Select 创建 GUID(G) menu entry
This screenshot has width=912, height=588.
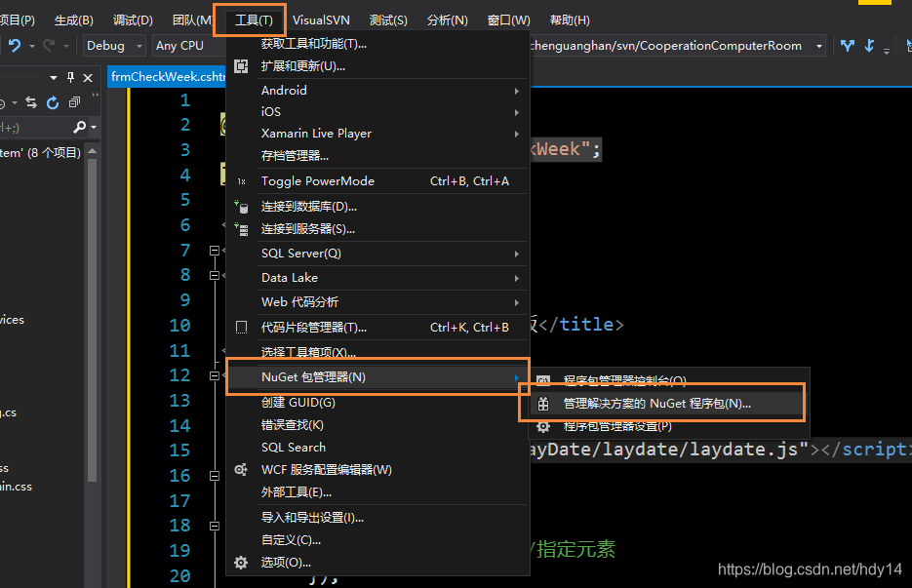376,403
